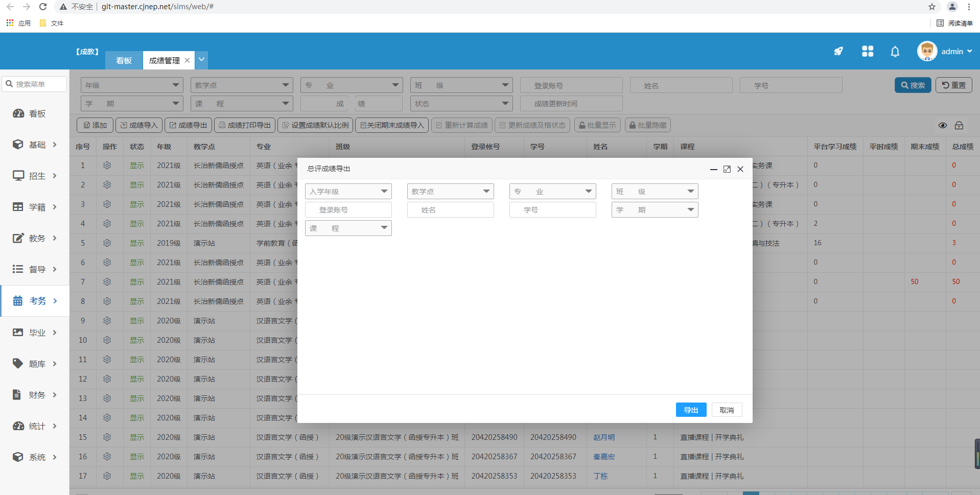Open the 题库 sidebar menu

(x=35, y=364)
